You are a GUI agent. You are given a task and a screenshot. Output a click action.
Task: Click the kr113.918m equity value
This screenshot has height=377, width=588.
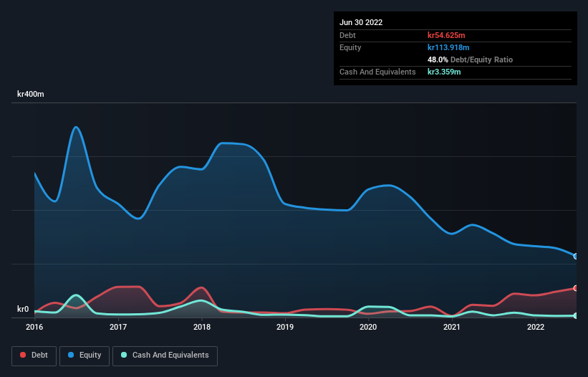point(448,47)
